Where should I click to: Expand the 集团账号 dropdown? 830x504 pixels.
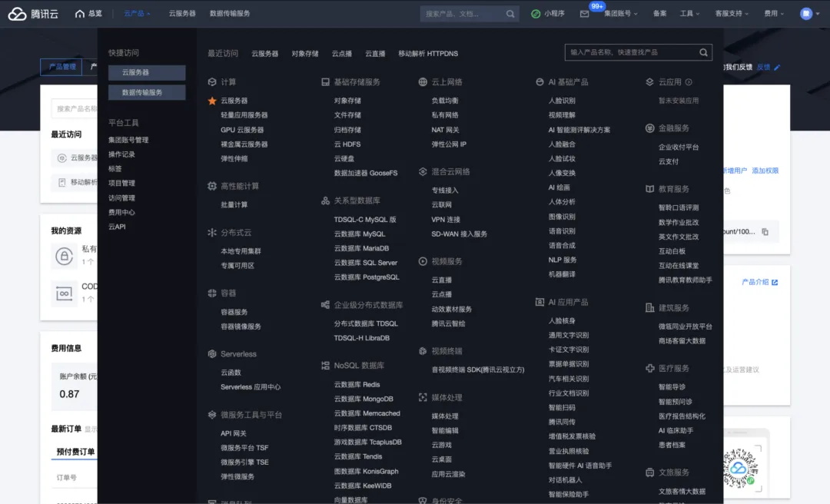[620, 14]
